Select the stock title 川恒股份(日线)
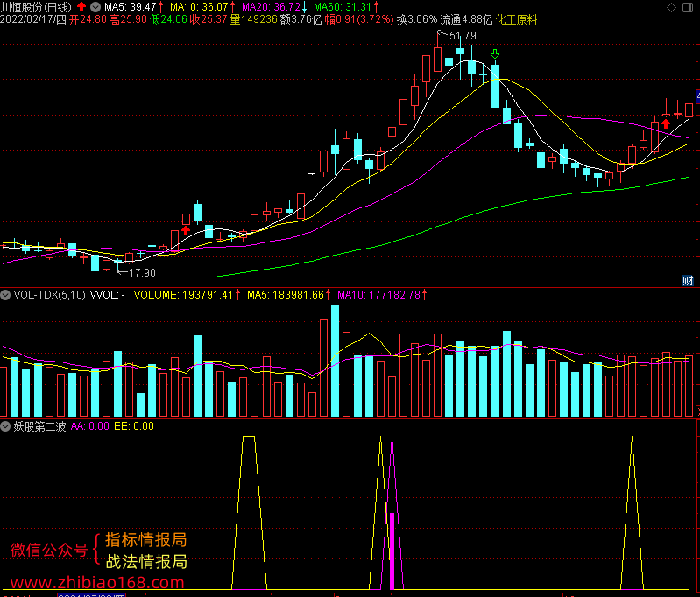The image size is (700, 597). 36,7
